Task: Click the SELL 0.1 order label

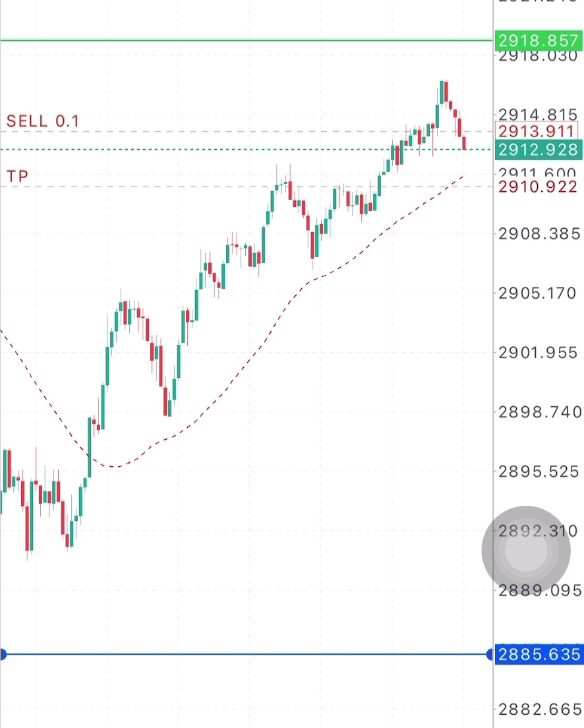Action: [42, 121]
